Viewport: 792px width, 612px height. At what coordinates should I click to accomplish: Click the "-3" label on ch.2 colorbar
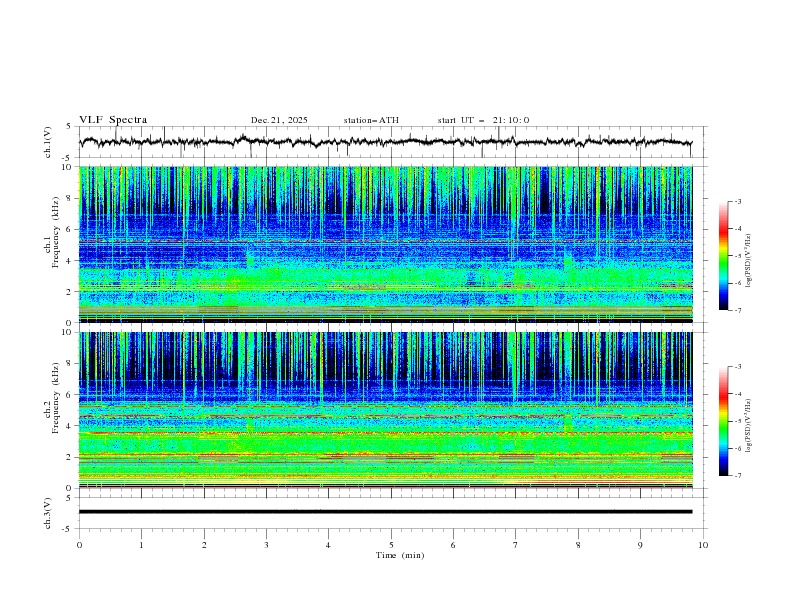click(x=738, y=367)
